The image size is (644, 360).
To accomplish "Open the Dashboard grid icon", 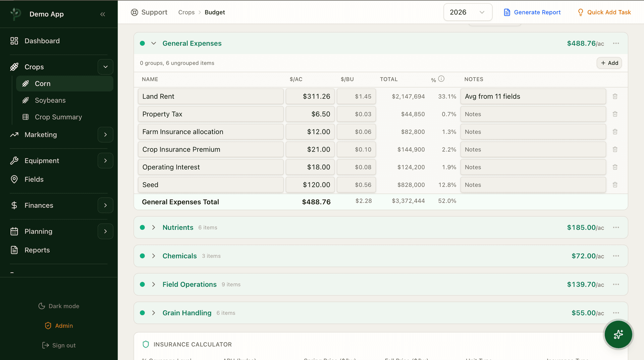I will click(x=14, y=41).
